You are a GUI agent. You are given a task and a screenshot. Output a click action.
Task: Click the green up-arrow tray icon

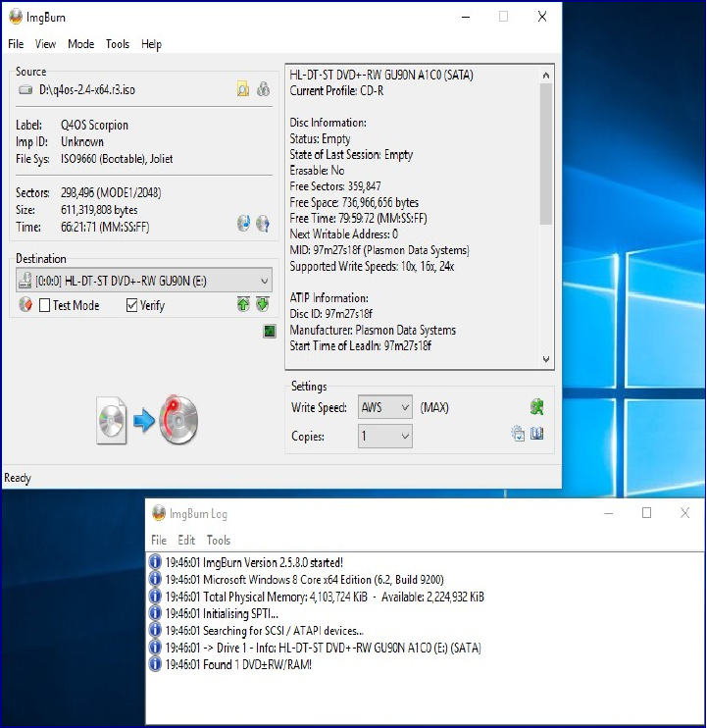point(243,304)
